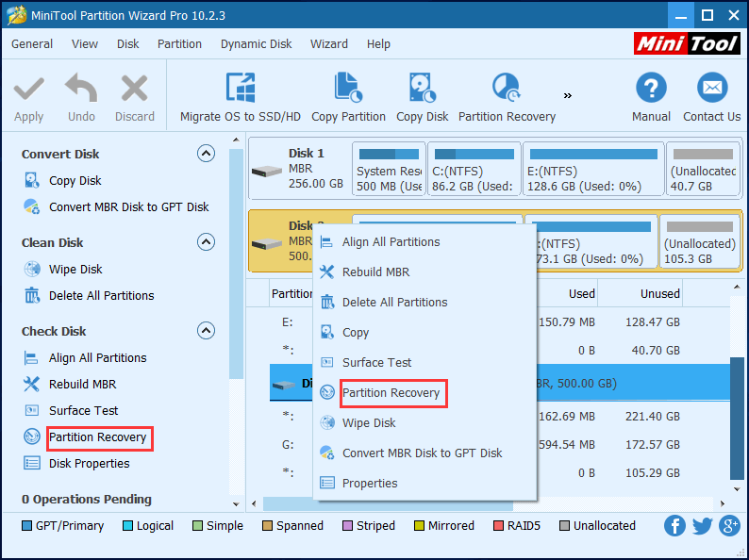Collapse the Check Disk section

[206, 330]
